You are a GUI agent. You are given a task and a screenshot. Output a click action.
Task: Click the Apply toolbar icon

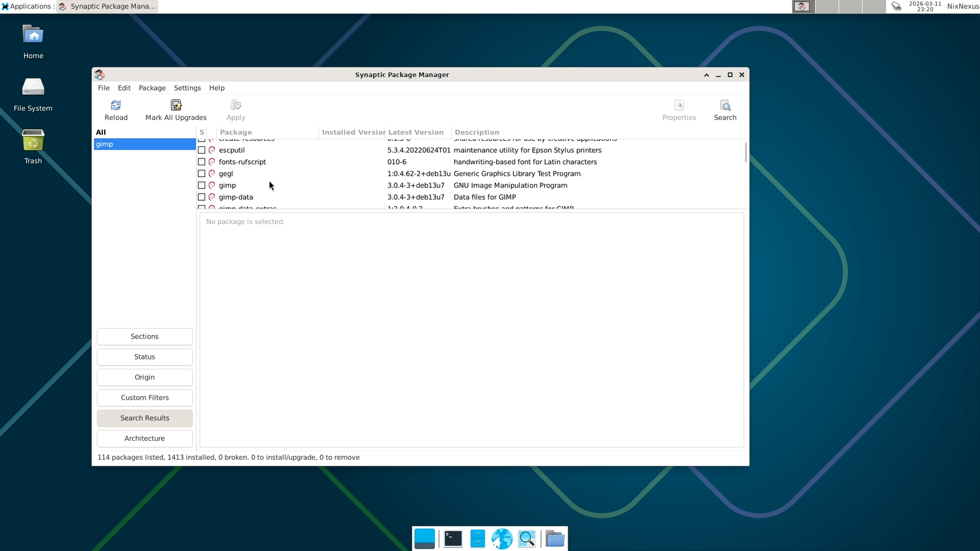[235, 110]
